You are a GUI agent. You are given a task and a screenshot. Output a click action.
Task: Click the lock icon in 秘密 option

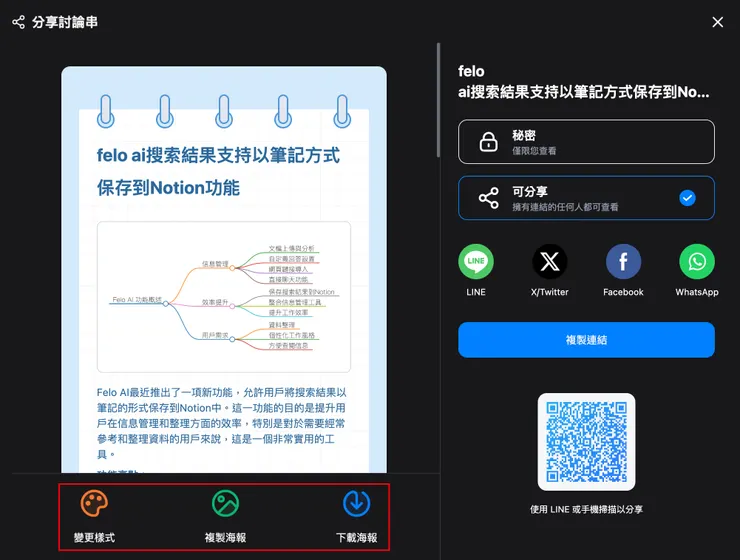point(488,142)
